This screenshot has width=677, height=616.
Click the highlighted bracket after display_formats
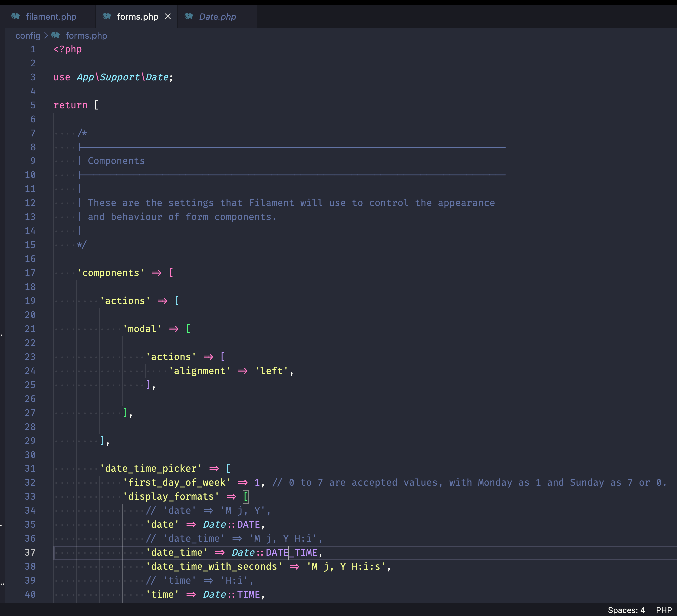[246, 496]
